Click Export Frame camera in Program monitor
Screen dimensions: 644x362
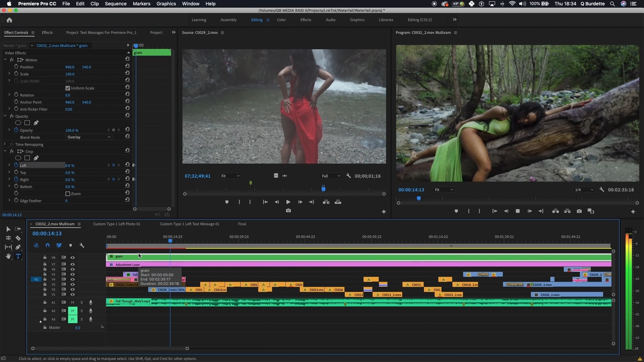coord(579,211)
